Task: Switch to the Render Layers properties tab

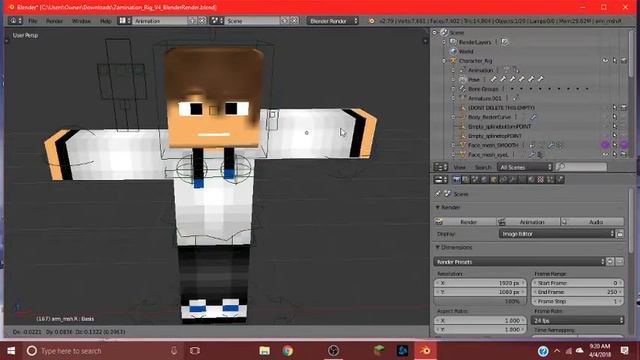Action: click(x=466, y=180)
